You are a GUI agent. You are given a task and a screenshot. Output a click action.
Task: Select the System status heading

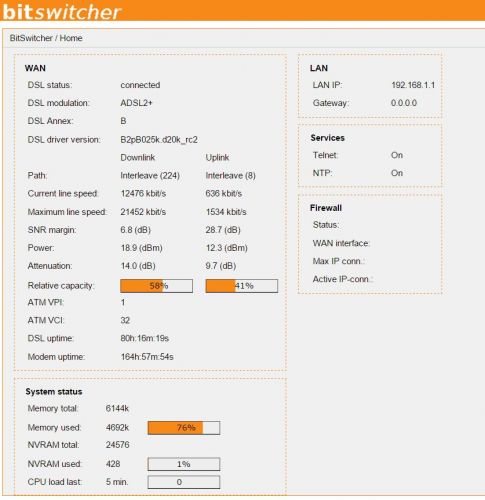tap(54, 392)
